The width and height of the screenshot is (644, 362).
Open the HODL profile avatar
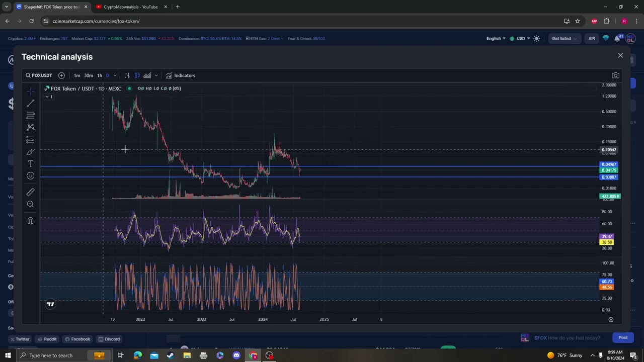(630, 39)
